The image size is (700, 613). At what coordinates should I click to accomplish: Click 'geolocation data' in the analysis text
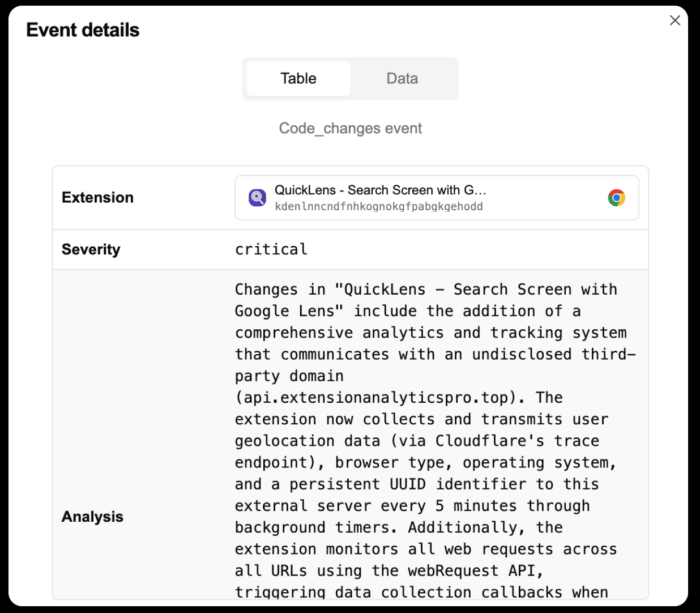click(x=307, y=441)
